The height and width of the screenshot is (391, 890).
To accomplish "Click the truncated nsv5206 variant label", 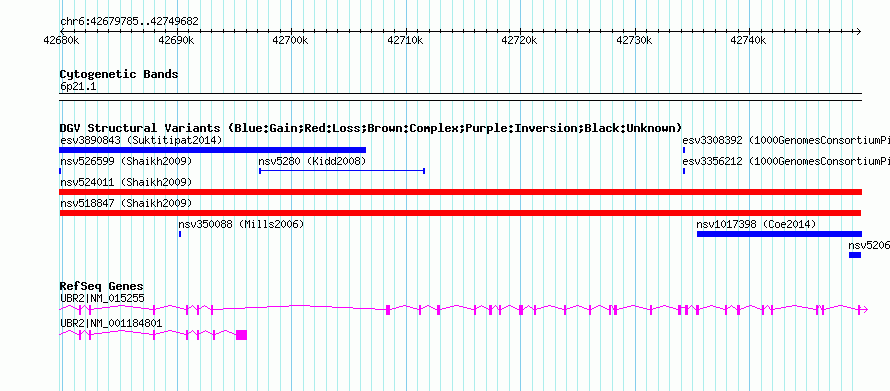I will [x=869, y=246].
